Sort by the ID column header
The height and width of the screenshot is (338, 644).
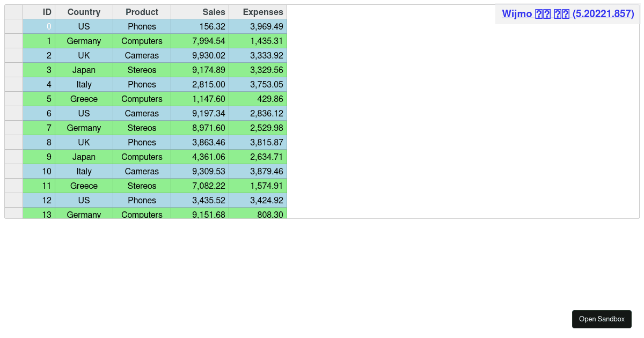pyautogui.click(x=39, y=12)
